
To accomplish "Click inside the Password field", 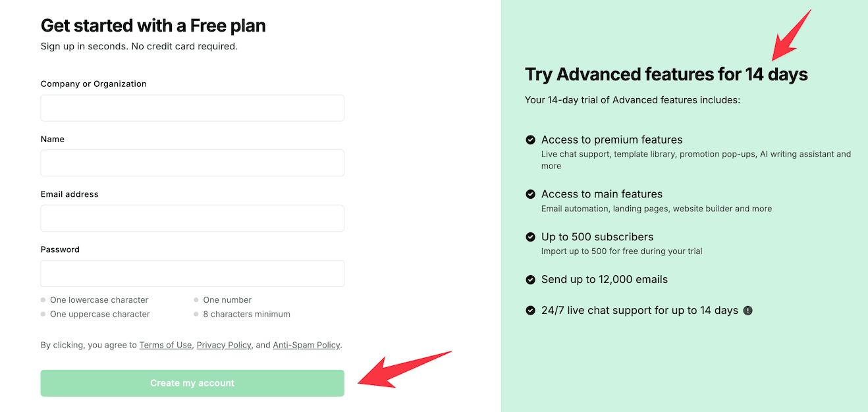I will (x=192, y=273).
